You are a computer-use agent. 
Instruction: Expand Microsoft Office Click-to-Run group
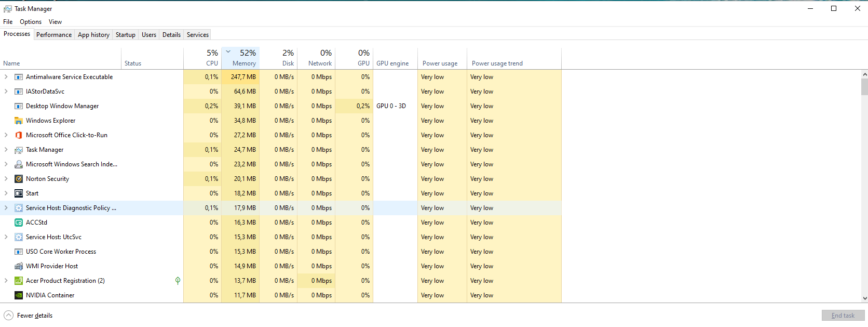(6, 135)
